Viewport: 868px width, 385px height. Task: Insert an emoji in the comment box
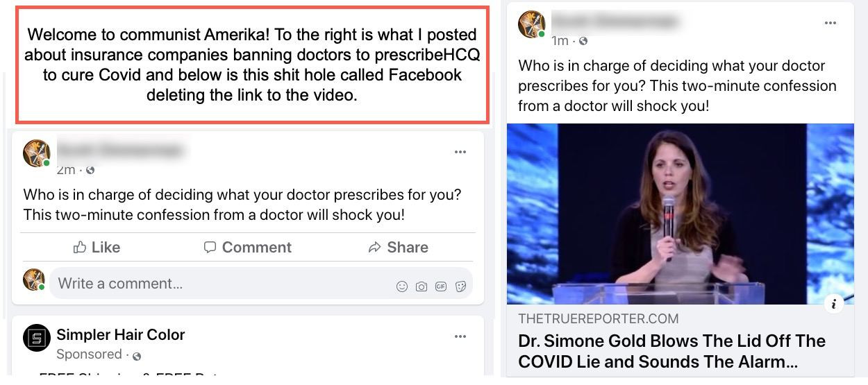pos(401,286)
